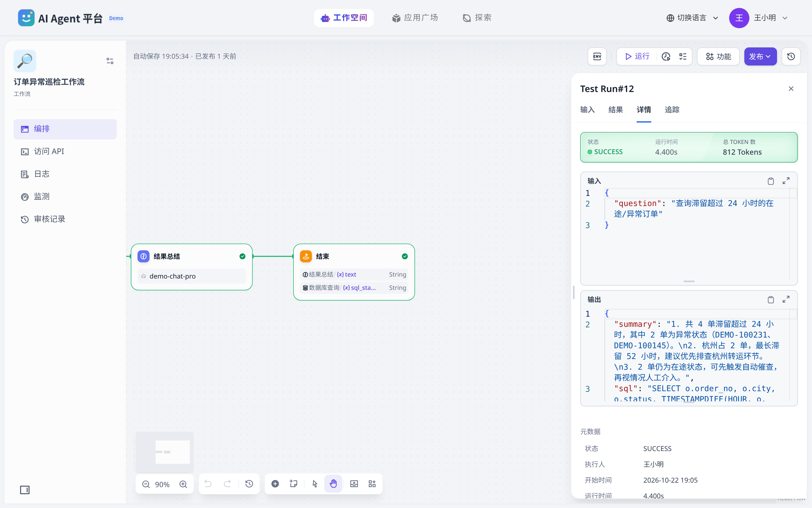
Task: Open the 切换语言 language dropdown
Action: 692,18
